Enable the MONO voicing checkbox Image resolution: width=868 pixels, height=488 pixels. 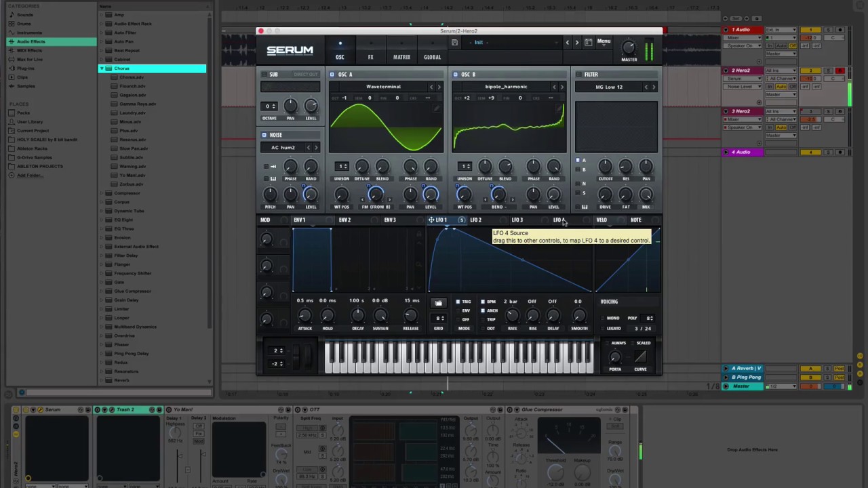(602, 318)
